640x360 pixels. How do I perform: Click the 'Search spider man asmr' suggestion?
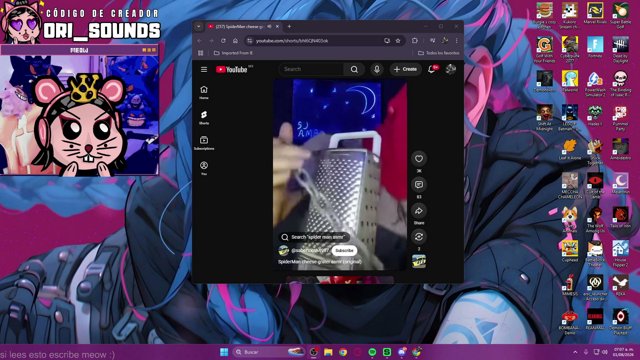[314, 237]
